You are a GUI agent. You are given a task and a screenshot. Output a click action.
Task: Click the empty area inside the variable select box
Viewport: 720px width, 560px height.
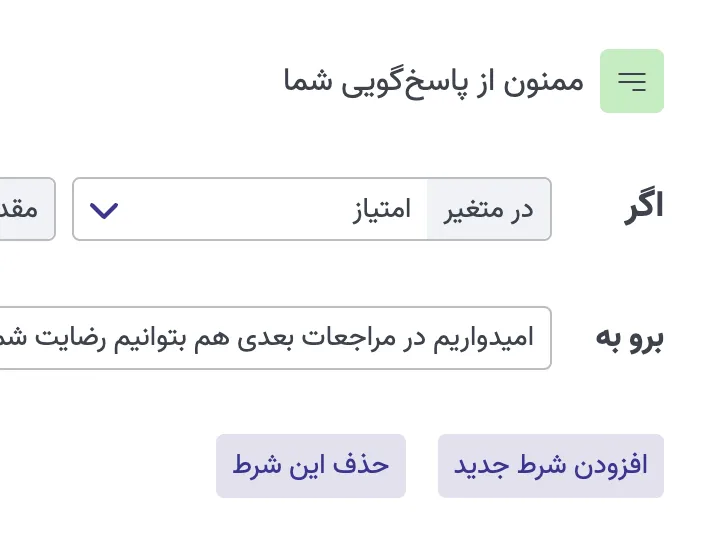pos(230,210)
